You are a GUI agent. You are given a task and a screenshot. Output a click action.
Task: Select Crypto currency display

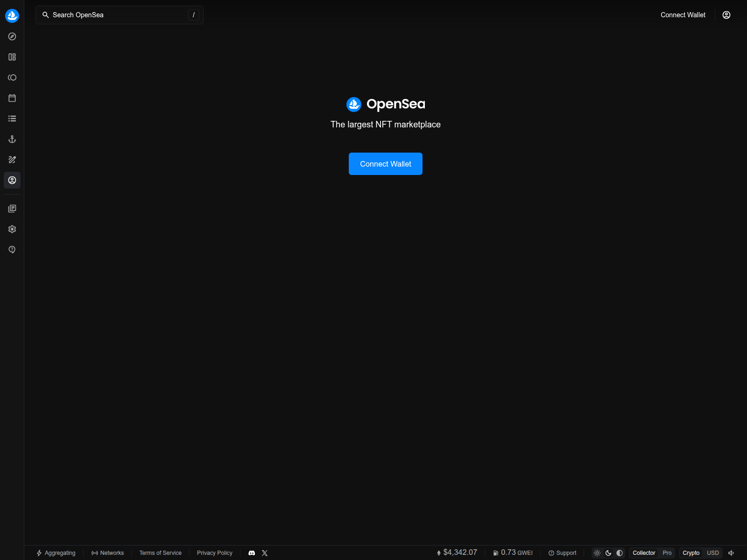(691, 553)
